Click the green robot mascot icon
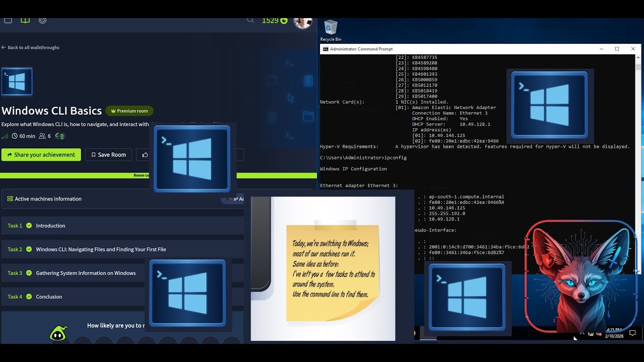 58,333
